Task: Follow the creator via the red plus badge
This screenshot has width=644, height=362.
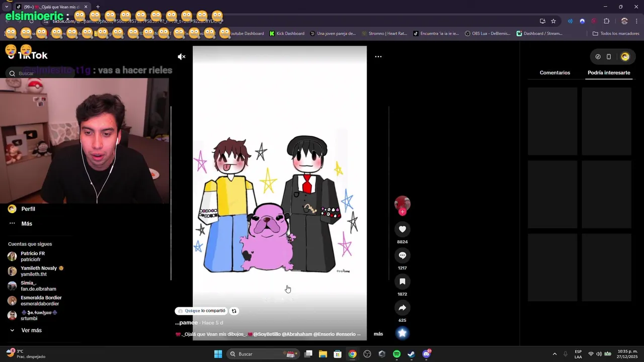Action: pyautogui.click(x=402, y=212)
